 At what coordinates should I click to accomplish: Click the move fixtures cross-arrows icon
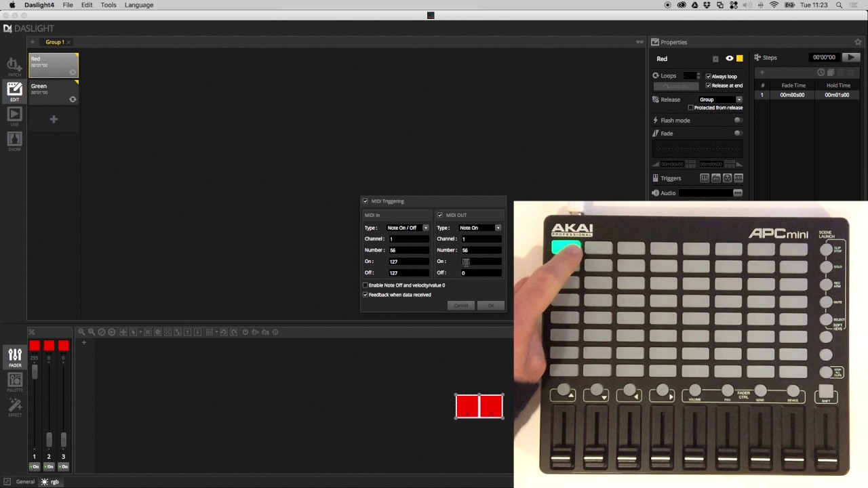(x=123, y=332)
